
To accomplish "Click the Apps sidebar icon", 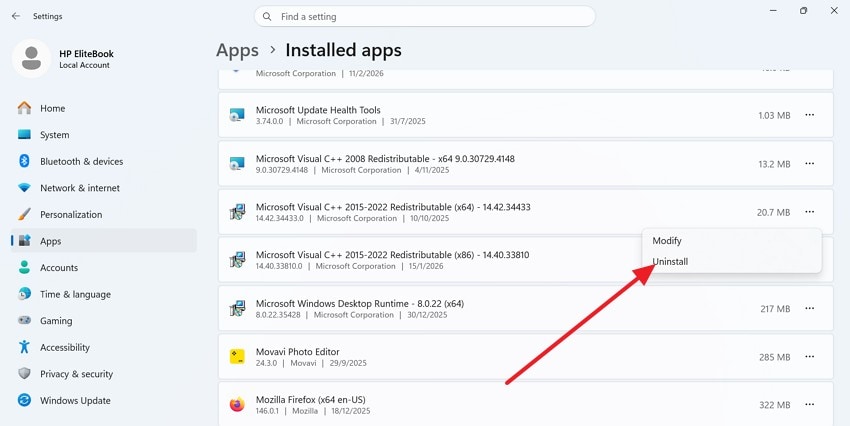I will pyautogui.click(x=24, y=241).
